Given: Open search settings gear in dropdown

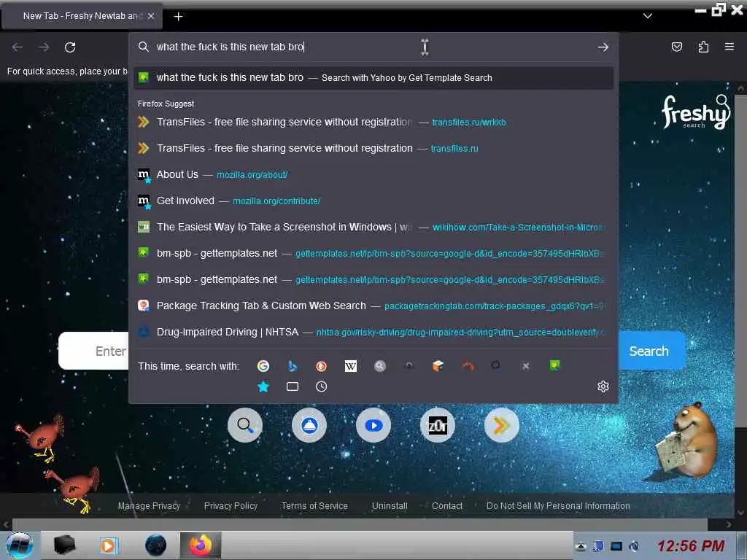Looking at the screenshot, I should coord(603,386).
